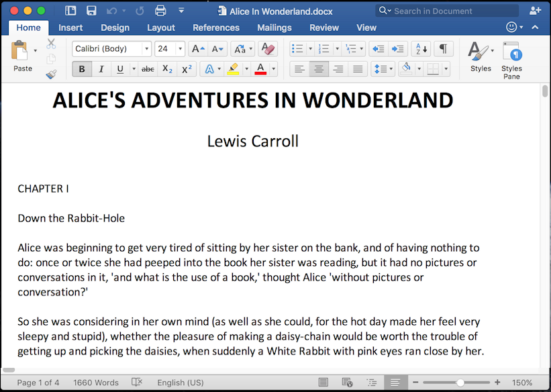Switch to Print Layout view
The image size is (551, 392).
pos(323,382)
